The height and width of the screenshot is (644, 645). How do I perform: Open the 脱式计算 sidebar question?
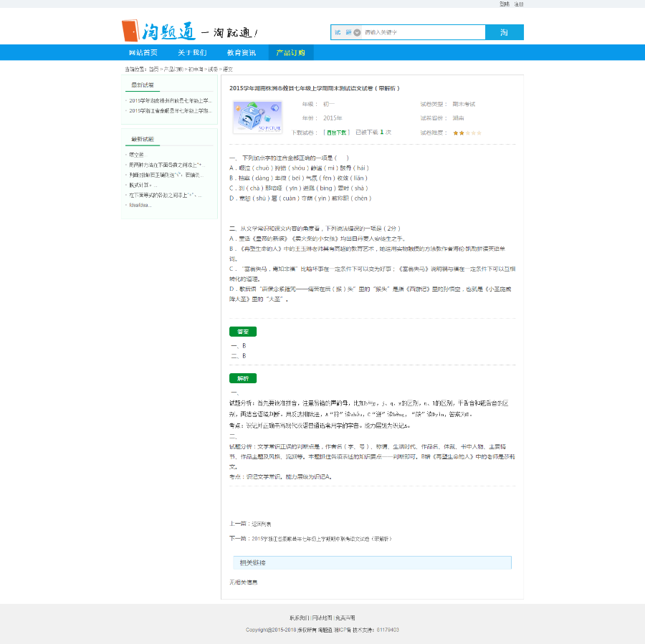point(143,186)
